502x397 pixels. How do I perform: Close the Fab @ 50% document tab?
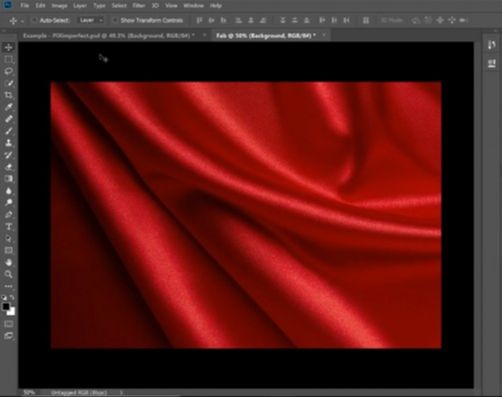point(324,35)
